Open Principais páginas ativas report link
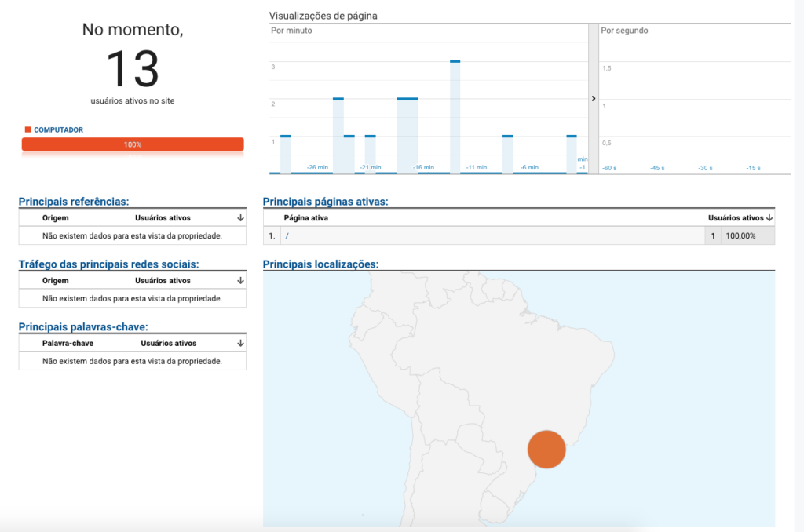The image size is (804, 532). point(326,202)
